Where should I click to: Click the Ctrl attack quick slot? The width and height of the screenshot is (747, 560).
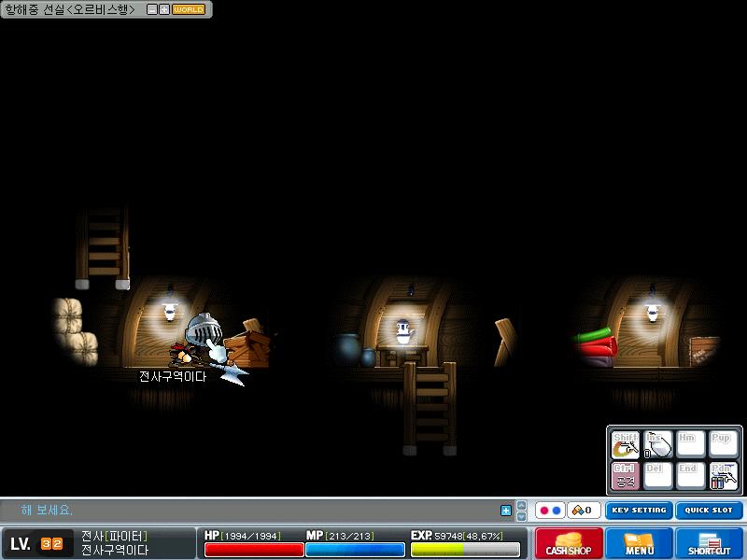click(x=625, y=476)
